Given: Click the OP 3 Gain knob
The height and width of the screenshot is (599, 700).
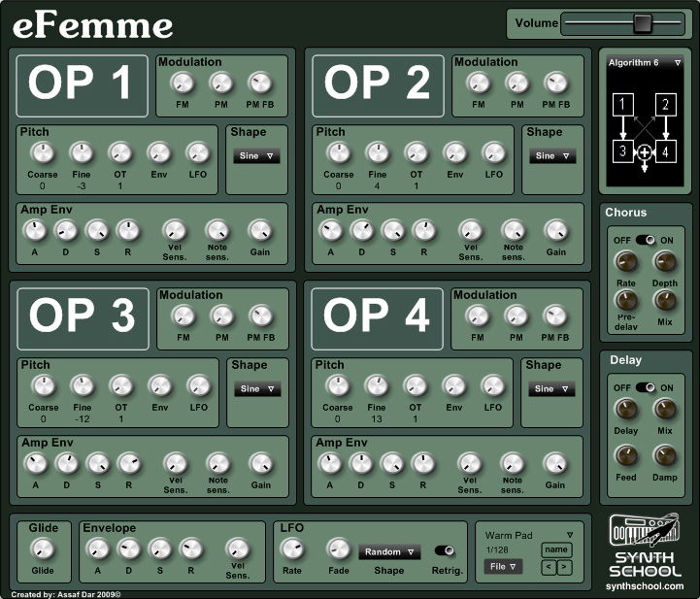Looking at the screenshot, I should pyautogui.click(x=260, y=462).
